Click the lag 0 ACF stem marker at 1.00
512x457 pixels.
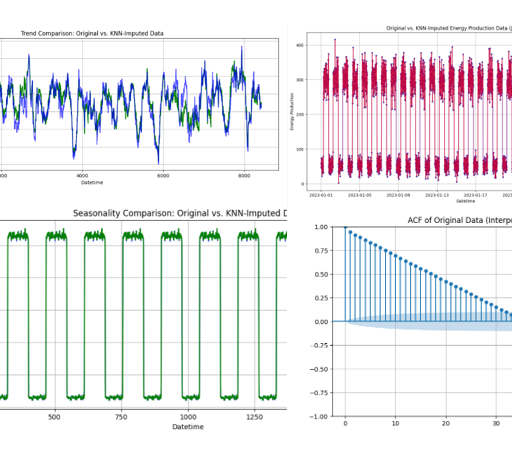345,227
